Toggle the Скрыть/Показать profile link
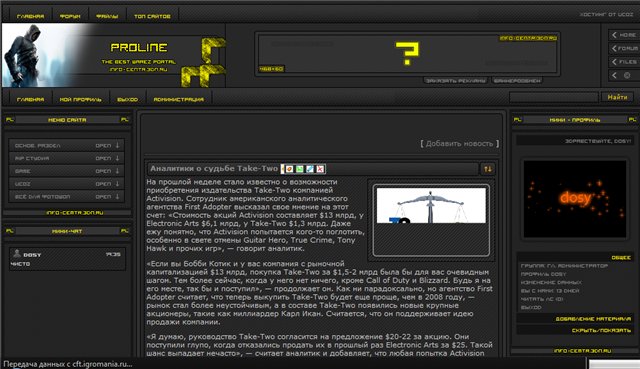 coord(601,330)
